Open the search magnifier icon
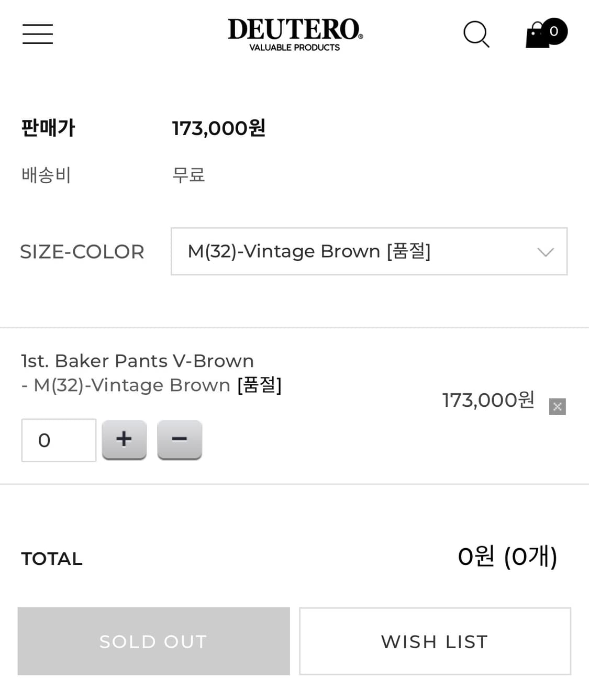 (476, 34)
